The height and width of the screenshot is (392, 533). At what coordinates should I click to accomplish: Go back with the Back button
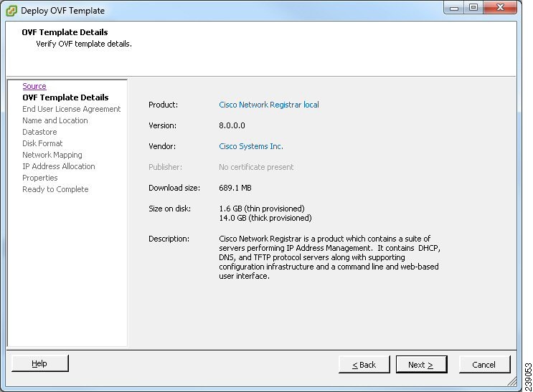coord(364,365)
